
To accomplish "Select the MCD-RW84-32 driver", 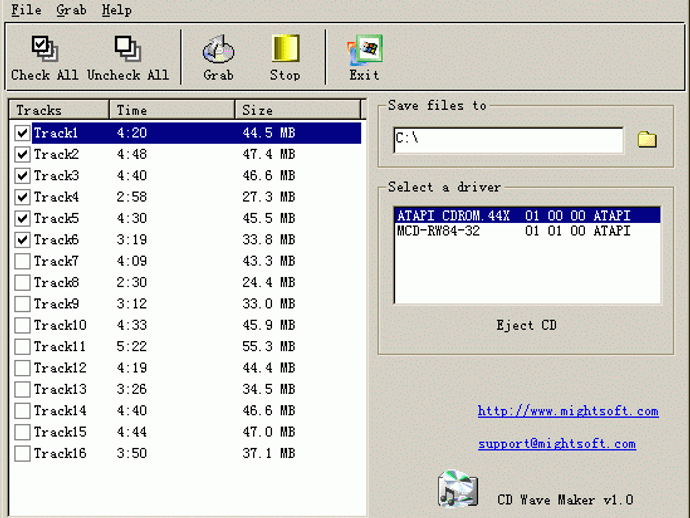I will pos(527,231).
